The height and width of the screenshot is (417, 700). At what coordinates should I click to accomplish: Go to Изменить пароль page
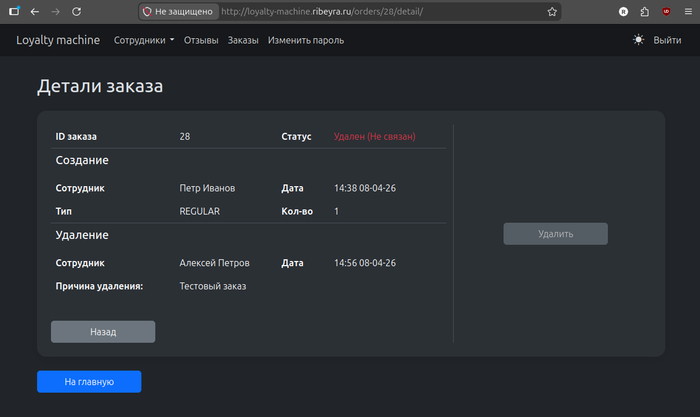(306, 40)
